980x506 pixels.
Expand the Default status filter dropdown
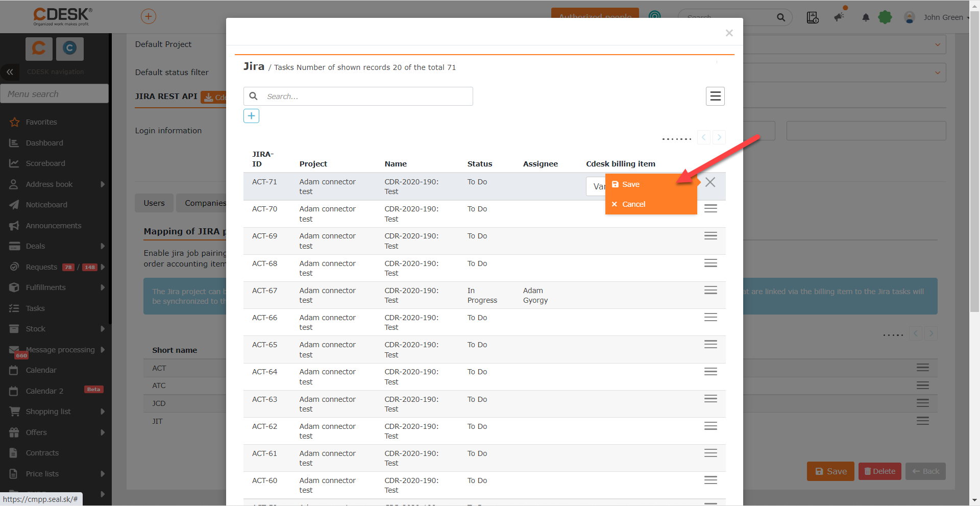[x=938, y=73]
